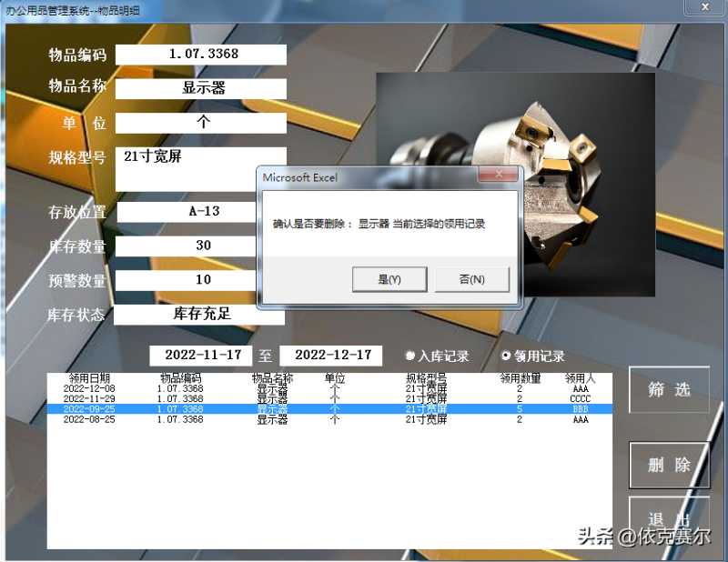This screenshot has width=728, height=562.
Task: Click the start date field 2022-11-17
Action: click(200, 355)
